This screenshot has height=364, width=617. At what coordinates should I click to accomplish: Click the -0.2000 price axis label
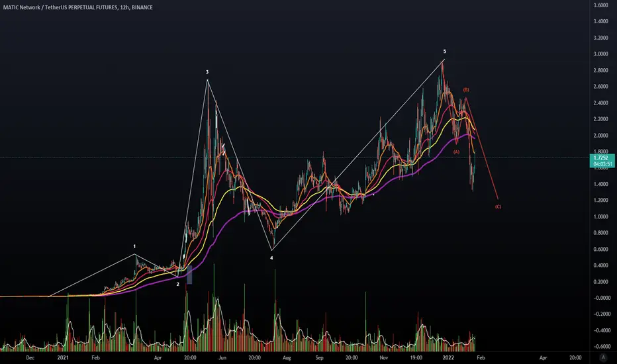(x=602, y=314)
